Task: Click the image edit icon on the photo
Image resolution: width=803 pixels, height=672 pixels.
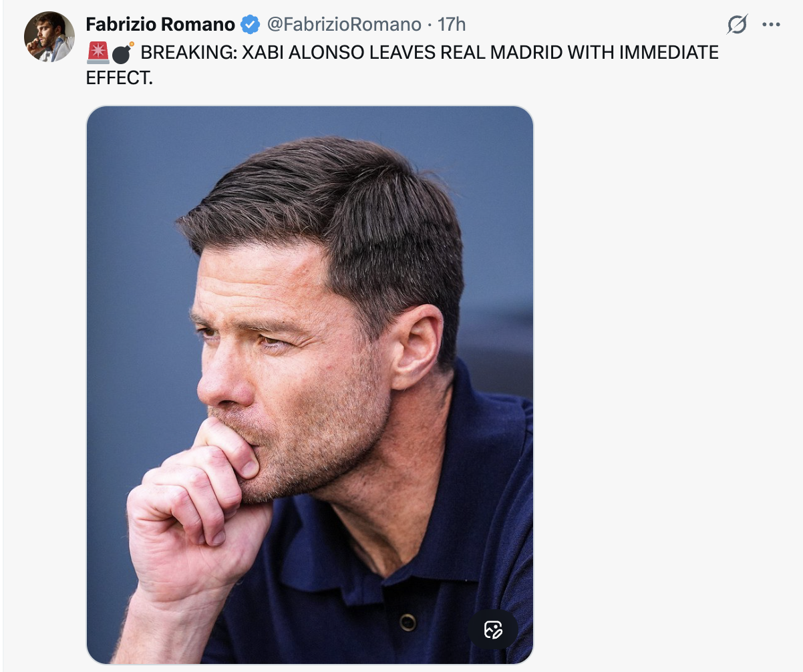Action: (x=493, y=629)
